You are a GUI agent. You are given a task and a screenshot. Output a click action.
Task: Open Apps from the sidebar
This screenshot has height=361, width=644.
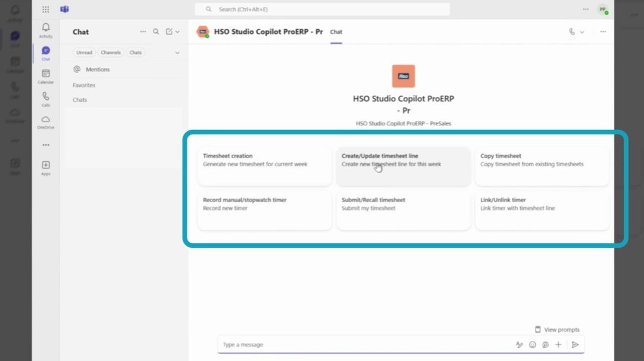tap(46, 167)
